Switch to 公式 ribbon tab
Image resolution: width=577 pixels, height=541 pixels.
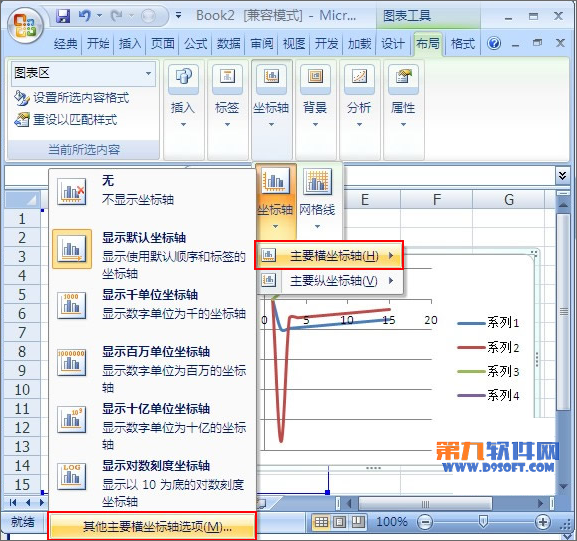click(196, 44)
